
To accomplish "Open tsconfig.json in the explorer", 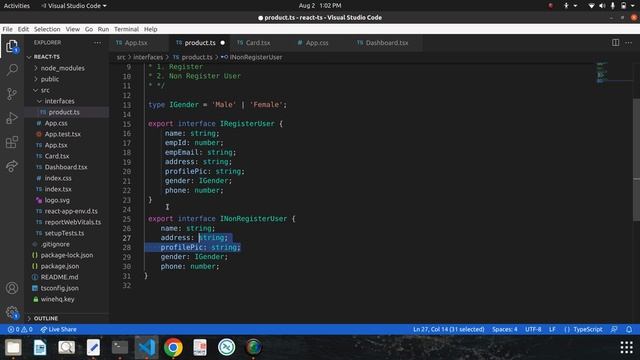I will click(60, 288).
